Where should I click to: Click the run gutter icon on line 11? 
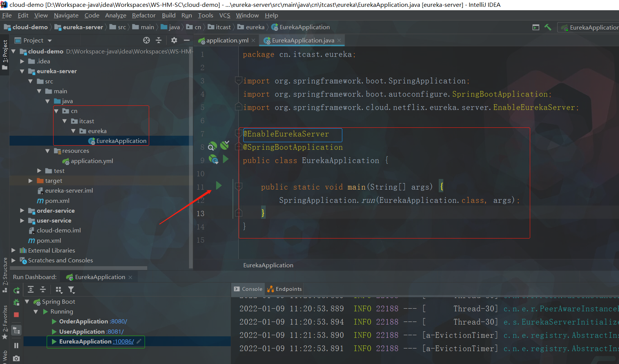(x=219, y=185)
